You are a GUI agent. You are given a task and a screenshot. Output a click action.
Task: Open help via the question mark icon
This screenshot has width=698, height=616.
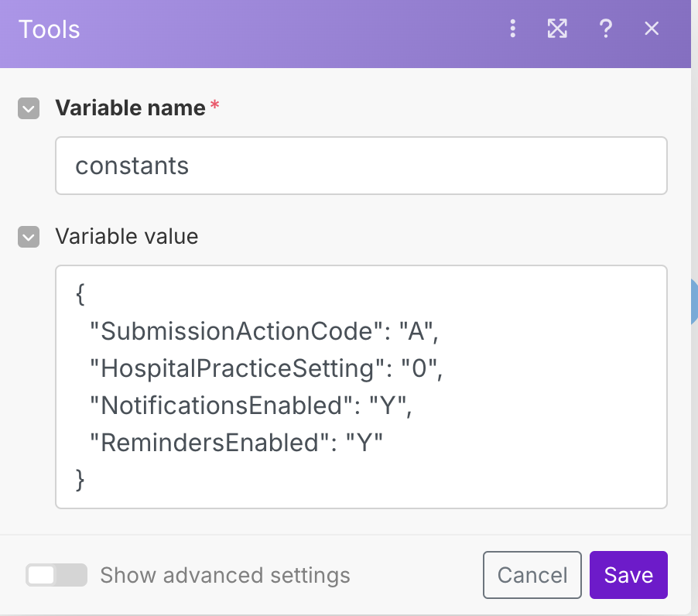tap(606, 29)
